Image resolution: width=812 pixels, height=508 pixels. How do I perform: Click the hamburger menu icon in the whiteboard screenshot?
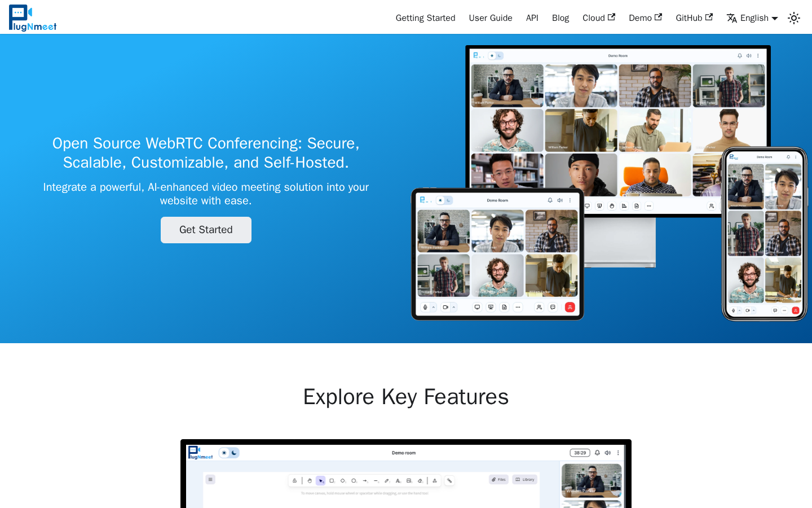point(210,479)
